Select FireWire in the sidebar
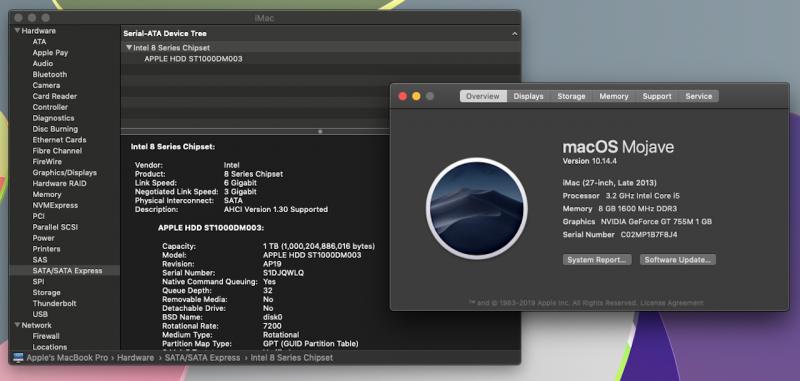 tap(47, 162)
